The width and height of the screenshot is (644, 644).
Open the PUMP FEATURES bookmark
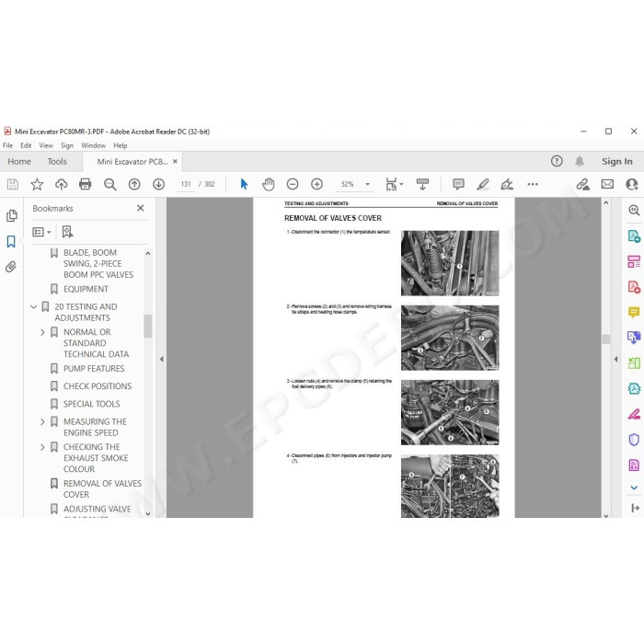tap(94, 368)
